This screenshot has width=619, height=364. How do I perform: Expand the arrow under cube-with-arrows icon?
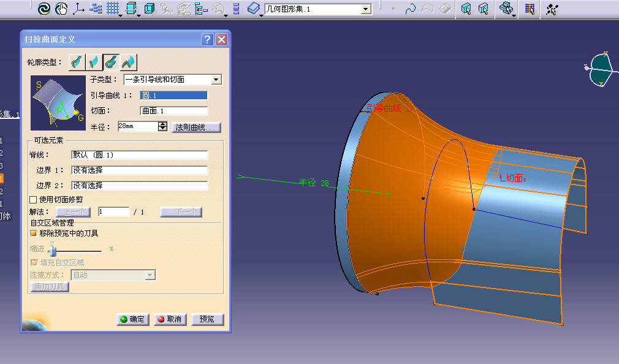(x=139, y=15)
